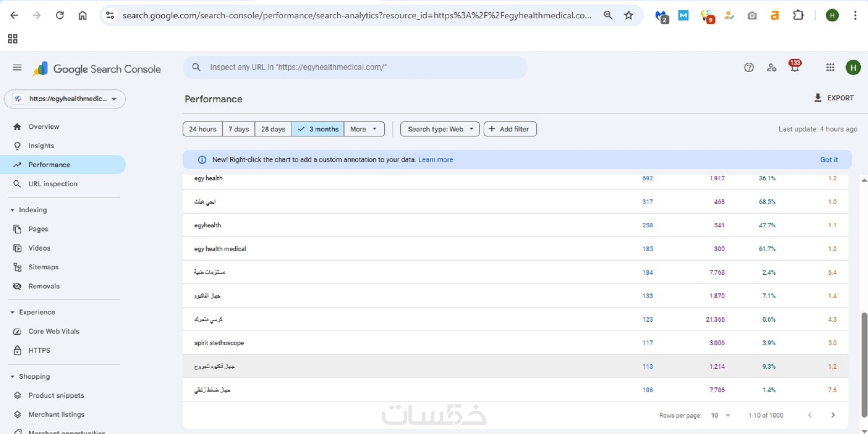This screenshot has width=868, height=434.
Task: Click the Videos icon in sidebar
Action: coord(17,248)
